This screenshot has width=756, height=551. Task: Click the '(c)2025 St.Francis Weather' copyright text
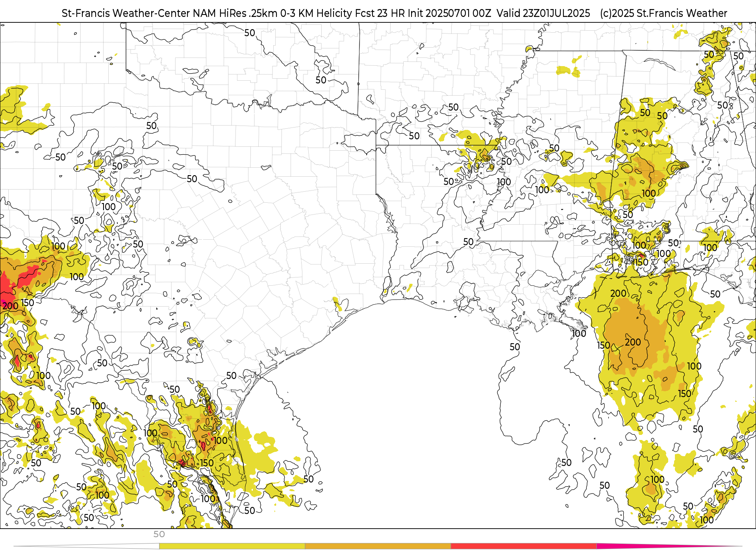tap(663, 13)
